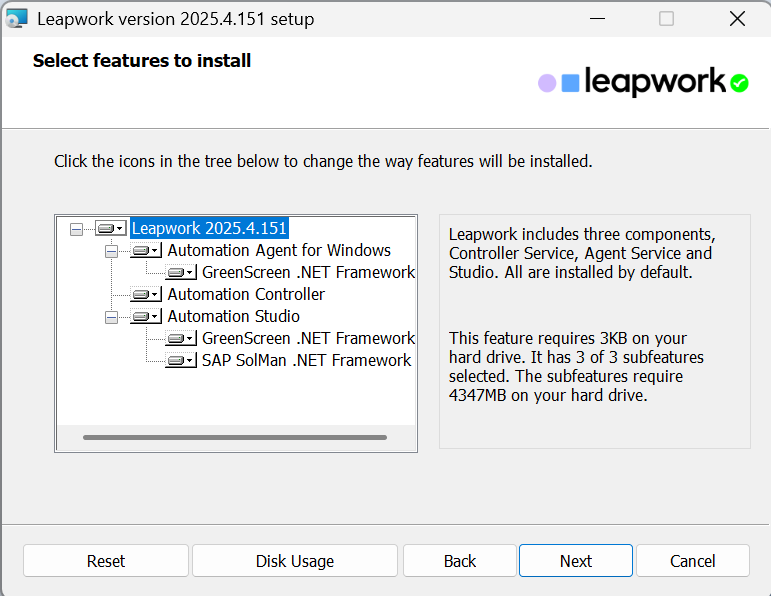Open drive icon for GreenScreen under Automation Agent
The image size is (771, 596).
click(x=180, y=273)
